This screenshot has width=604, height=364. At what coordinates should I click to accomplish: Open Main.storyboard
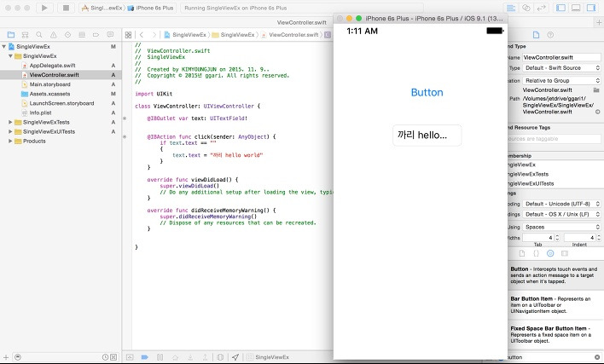tap(61, 84)
